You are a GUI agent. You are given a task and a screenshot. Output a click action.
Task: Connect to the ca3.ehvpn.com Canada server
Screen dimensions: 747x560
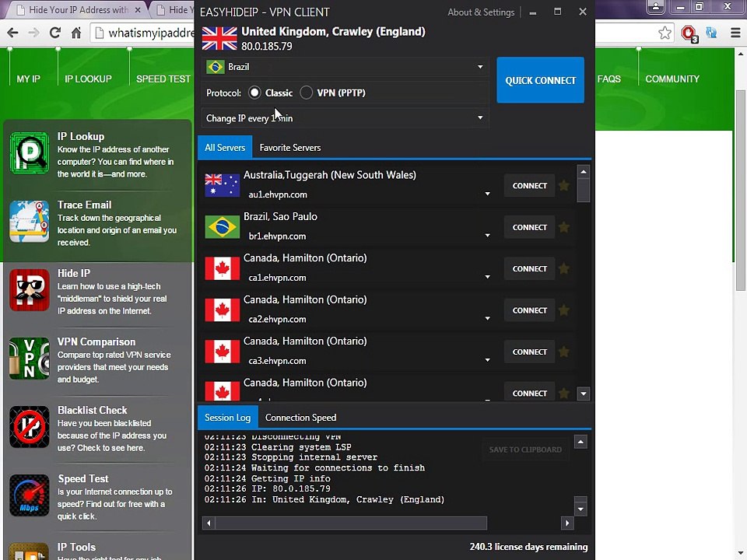[x=529, y=352]
